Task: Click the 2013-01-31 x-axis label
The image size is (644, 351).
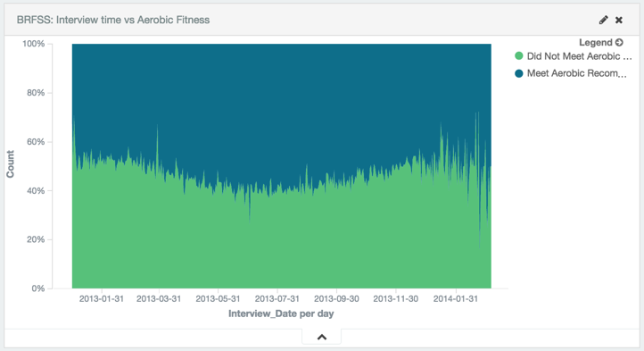Action: (x=102, y=298)
